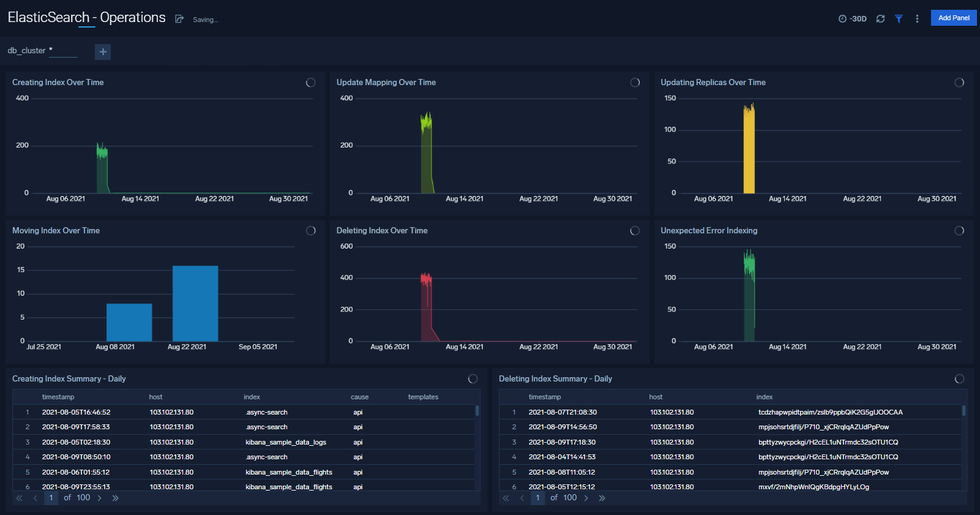Go to next page in Deleting Index Summary

coord(586,498)
